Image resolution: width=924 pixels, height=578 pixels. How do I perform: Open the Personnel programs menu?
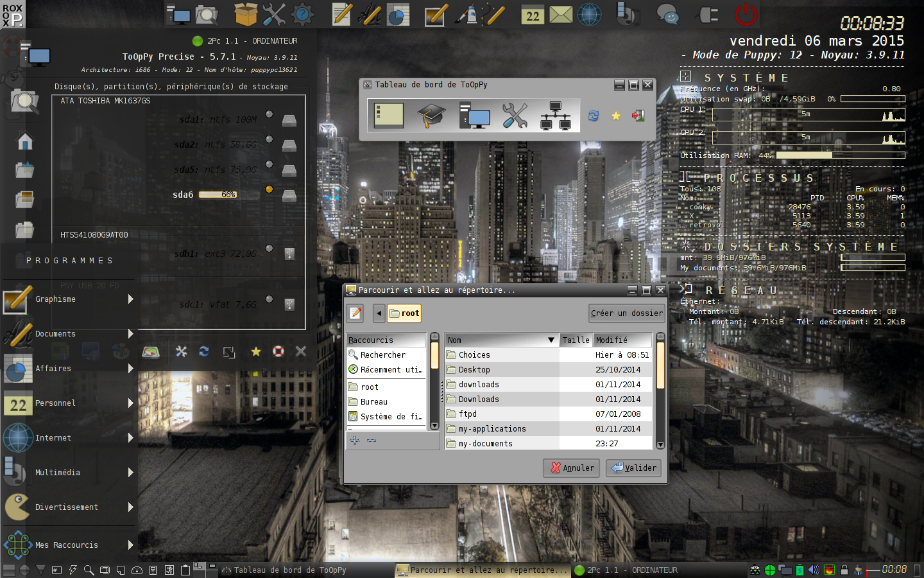(69, 403)
